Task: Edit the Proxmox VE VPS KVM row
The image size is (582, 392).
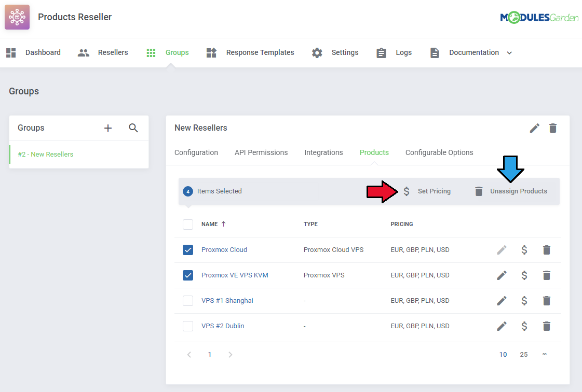Action: point(502,275)
